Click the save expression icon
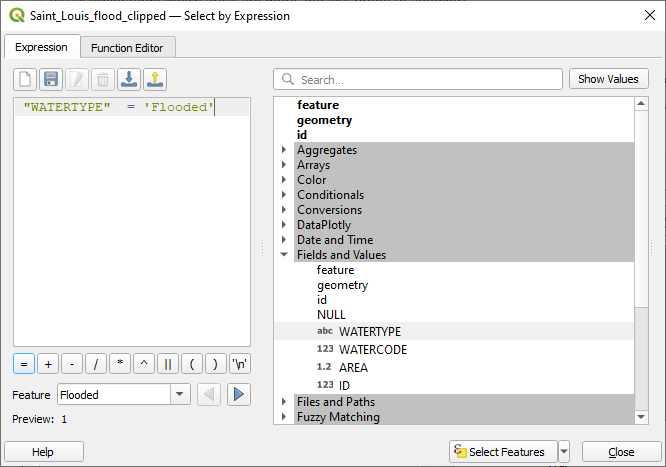The height and width of the screenshot is (467, 666). 51,79
